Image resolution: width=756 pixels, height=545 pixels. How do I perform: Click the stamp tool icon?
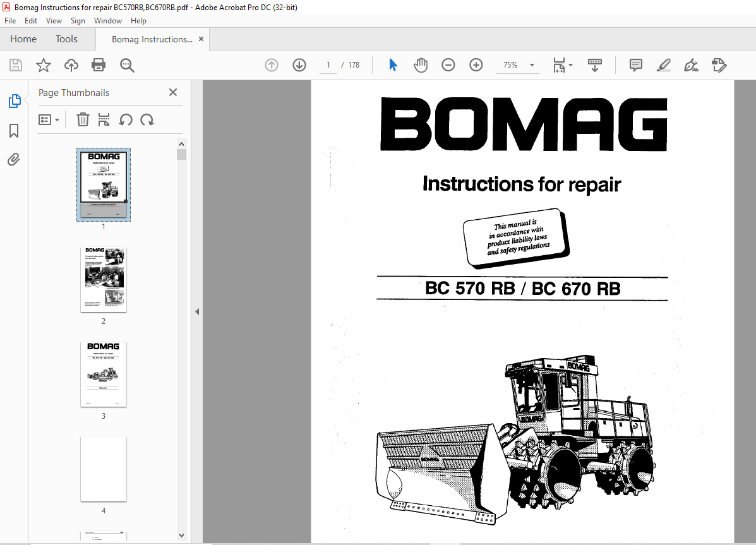point(719,65)
